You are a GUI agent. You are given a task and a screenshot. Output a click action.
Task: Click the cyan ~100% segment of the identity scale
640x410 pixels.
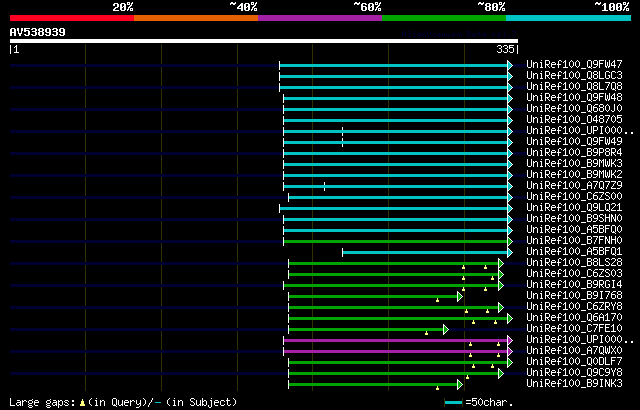click(x=569, y=18)
